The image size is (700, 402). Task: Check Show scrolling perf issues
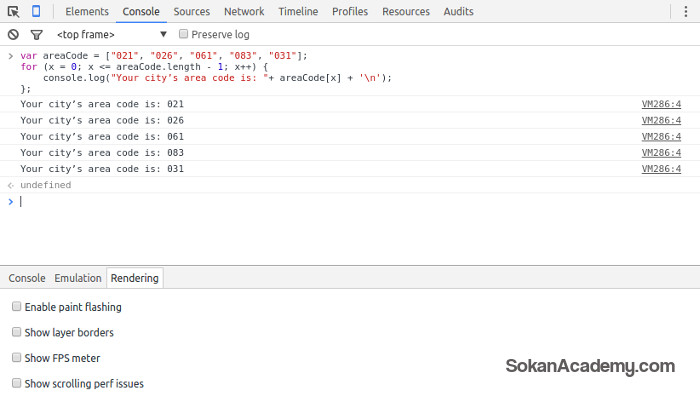coord(17,383)
